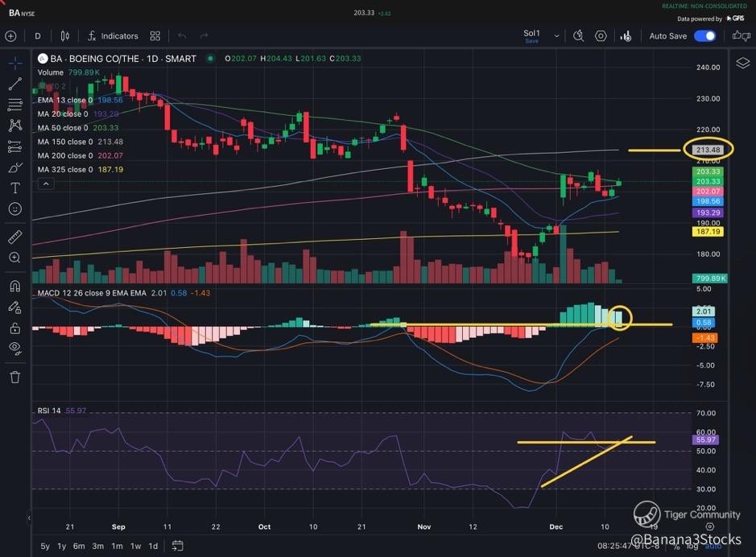Toggle stay in drawing mode pencil-lock
The height and width of the screenshot is (557, 756).
coord(15,307)
